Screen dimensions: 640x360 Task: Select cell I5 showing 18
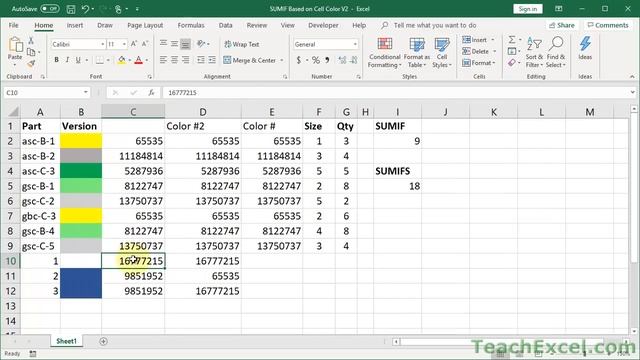point(398,186)
